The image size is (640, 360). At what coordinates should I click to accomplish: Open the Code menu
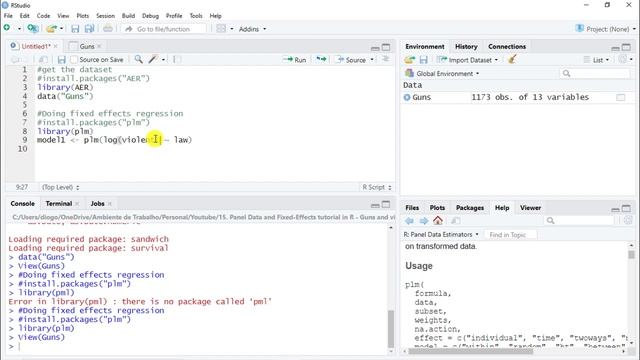43,16
